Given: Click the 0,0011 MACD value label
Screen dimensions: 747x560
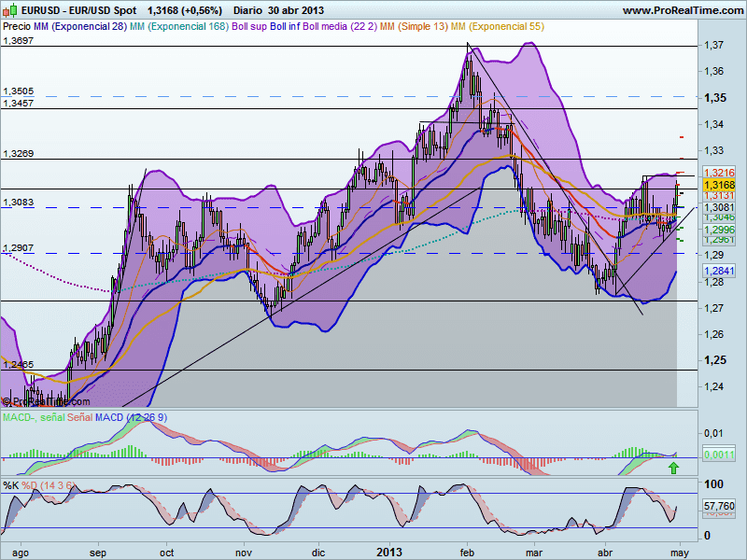Looking at the screenshot, I should (x=717, y=455).
